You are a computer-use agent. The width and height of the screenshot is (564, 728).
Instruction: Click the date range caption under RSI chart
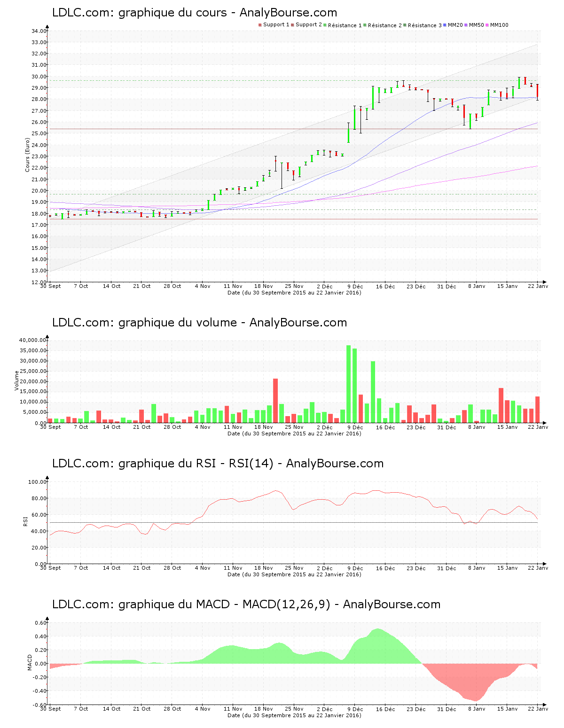tap(294, 574)
